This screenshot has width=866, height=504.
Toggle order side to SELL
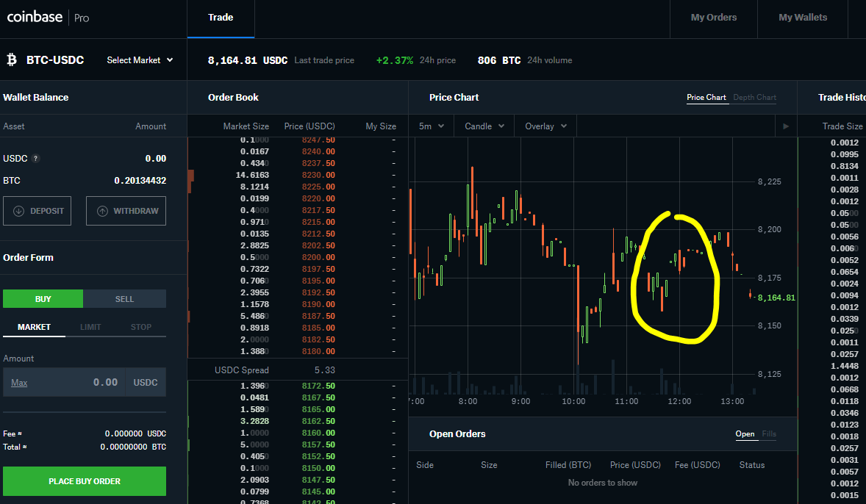(124, 298)
